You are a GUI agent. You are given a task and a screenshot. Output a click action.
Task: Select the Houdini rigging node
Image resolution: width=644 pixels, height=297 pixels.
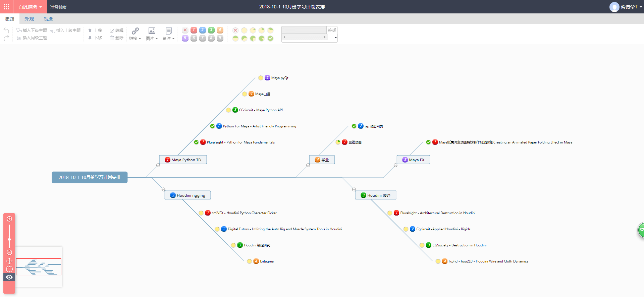coord(188,195)
